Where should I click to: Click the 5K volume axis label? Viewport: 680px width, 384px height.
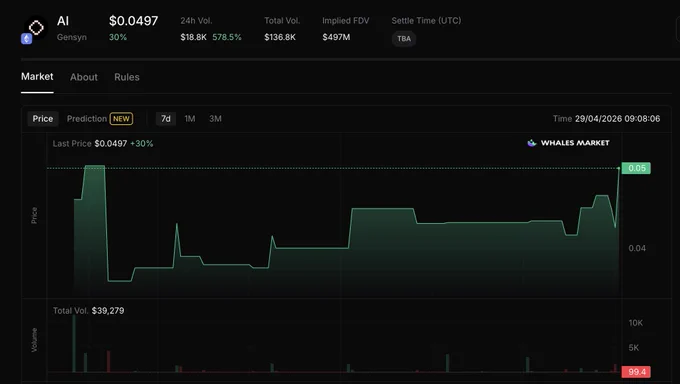pos(634,348)
